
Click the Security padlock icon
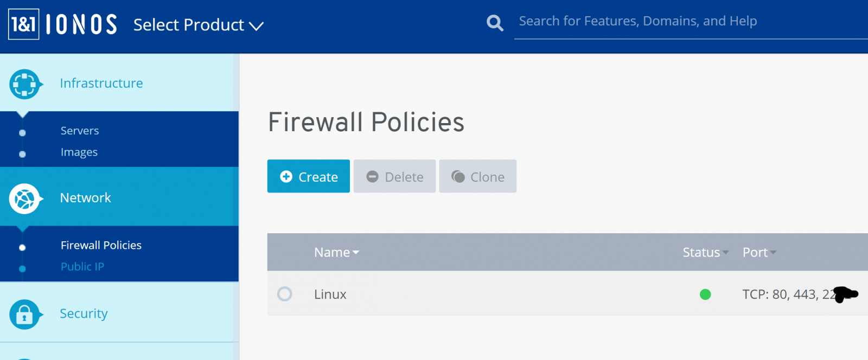24,314
